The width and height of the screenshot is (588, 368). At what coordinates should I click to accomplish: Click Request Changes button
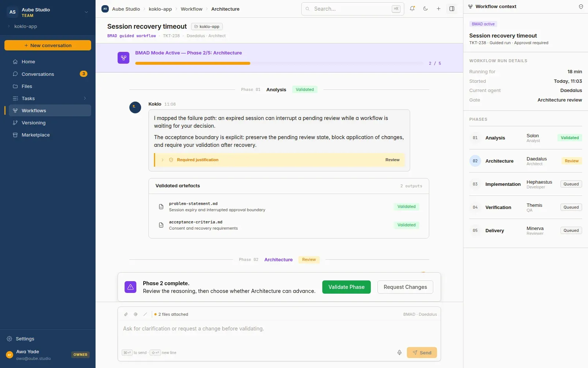click(405, 287)
